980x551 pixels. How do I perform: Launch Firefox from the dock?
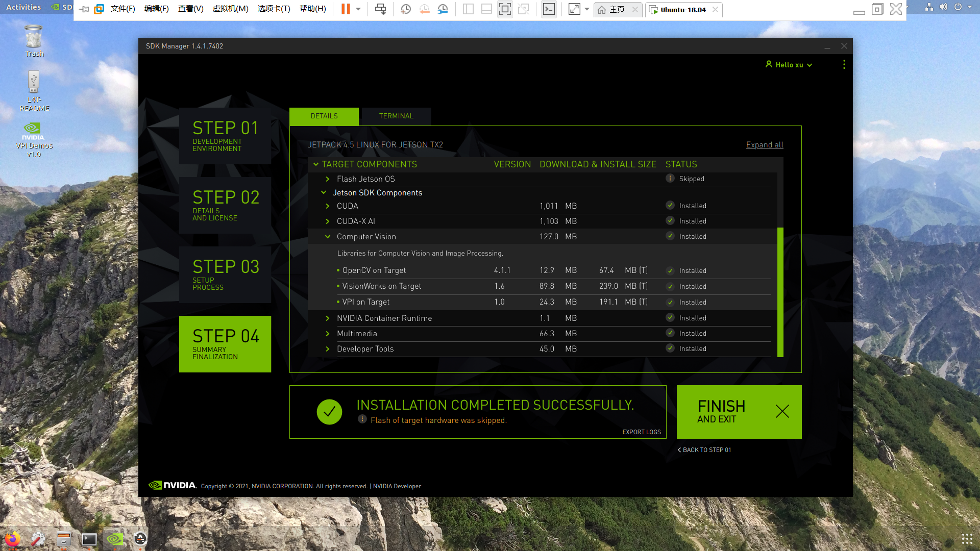[x=13, y=539]
